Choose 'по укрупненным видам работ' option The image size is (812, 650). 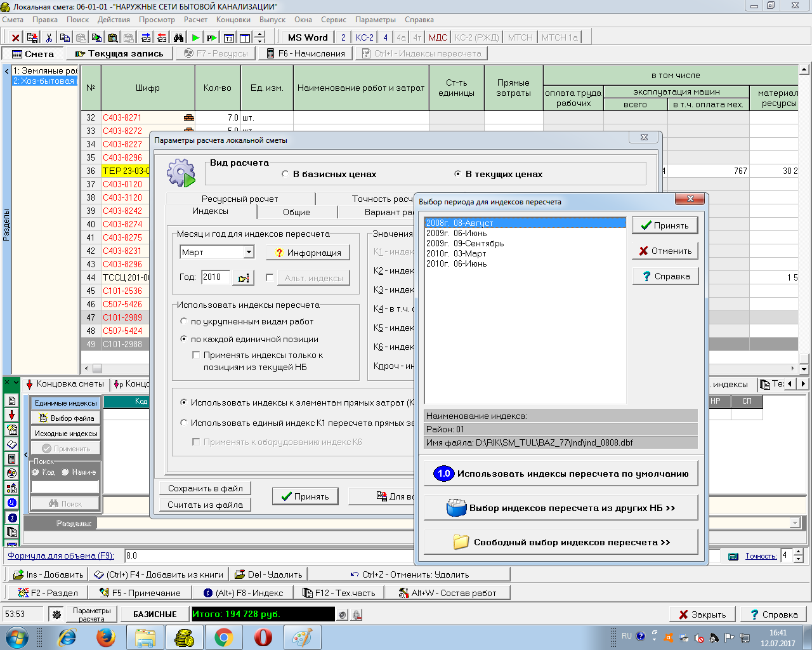[184, 322]
